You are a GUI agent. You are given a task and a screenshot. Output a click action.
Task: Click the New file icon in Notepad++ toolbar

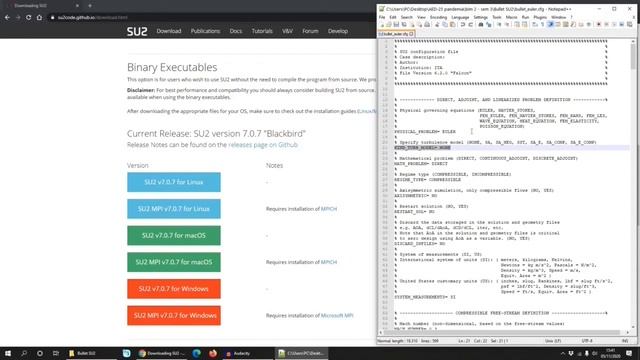(x=382, y=24)
